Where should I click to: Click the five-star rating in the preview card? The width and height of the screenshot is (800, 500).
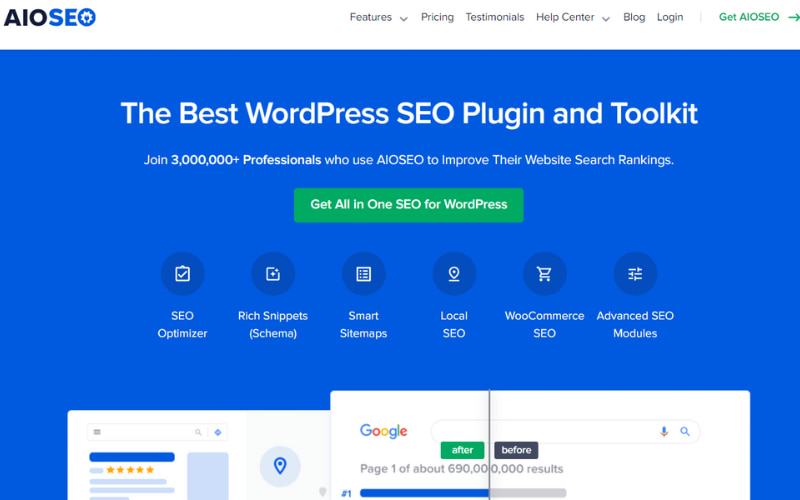(130, 470)
